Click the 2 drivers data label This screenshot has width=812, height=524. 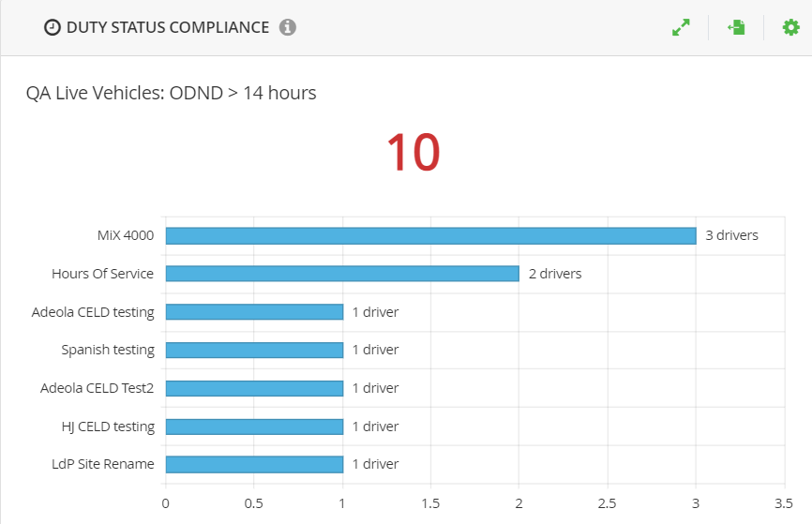pyautogui.click(x=555, y=274)
